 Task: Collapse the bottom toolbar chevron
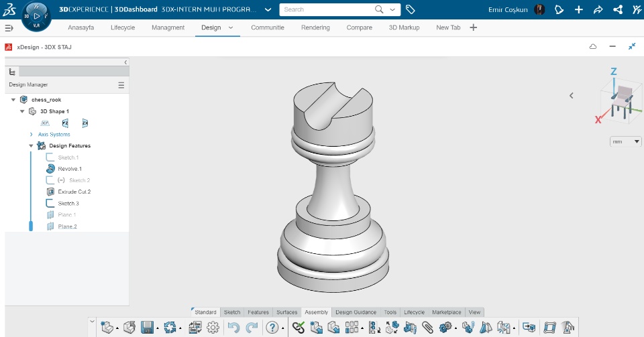(x=92, y=322)
